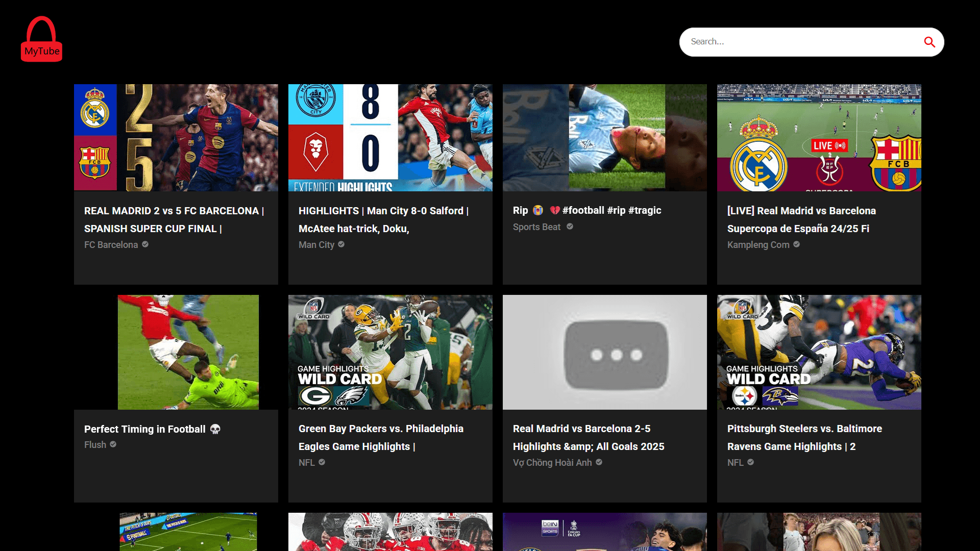Click verified badge next to Kampleng Com
This screenshot has height=551, width=980.
tap(797, 244)
